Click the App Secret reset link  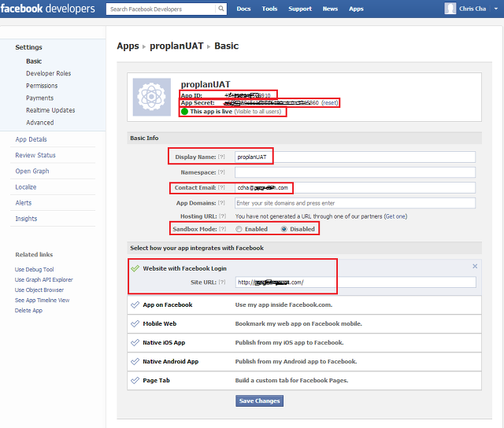coord(330,103)
